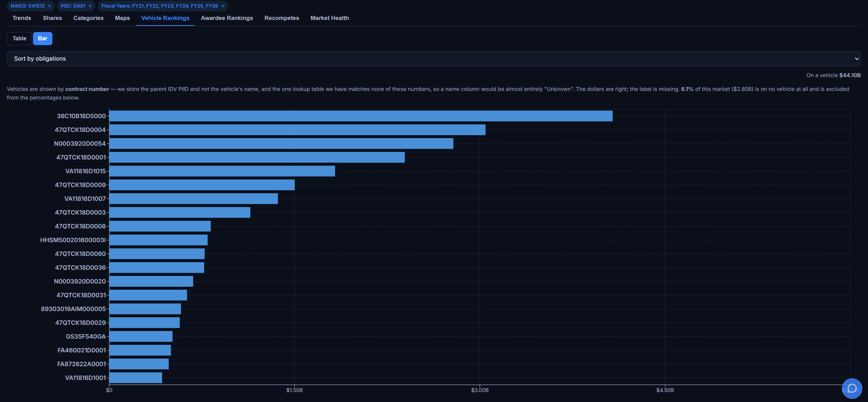Click the VA11816D1007 bar
The image size is (868, 402).
pos(193,199)
